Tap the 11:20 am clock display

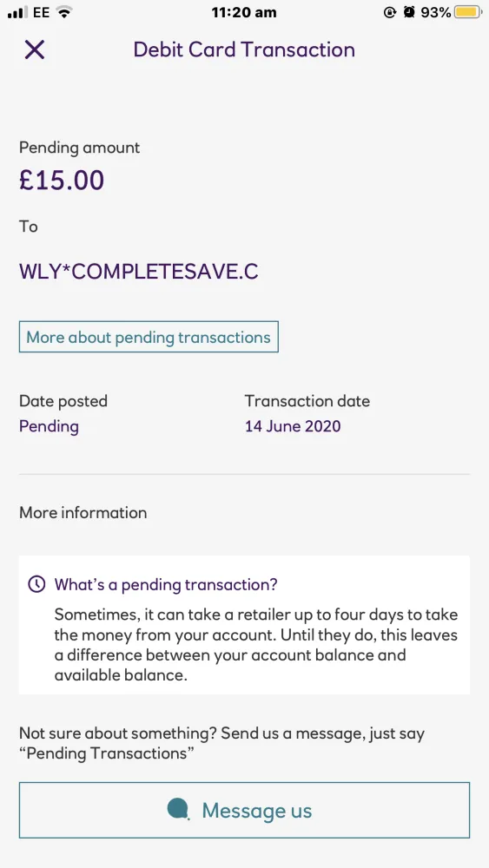[244, 12]
